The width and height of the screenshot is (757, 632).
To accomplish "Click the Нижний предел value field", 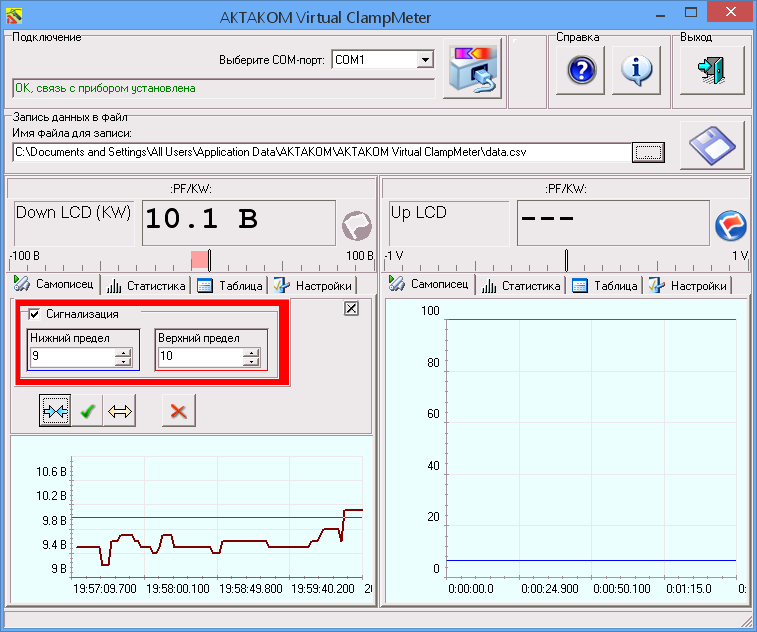I will coord(72,357).
